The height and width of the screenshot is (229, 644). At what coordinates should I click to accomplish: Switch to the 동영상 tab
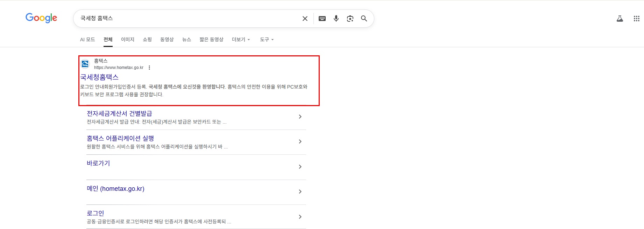pos(167,40)
